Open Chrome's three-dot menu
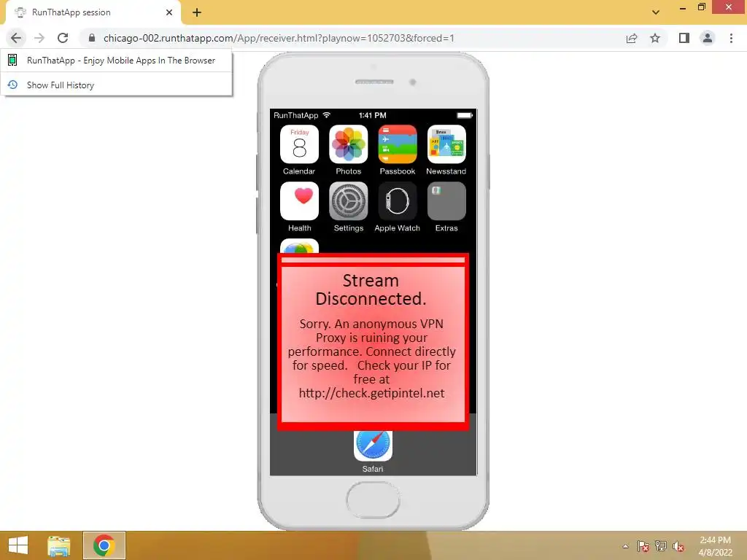Image resolution: width=747 pixels, height=560 pixels. pyautogui.click(x=731, y=38)
